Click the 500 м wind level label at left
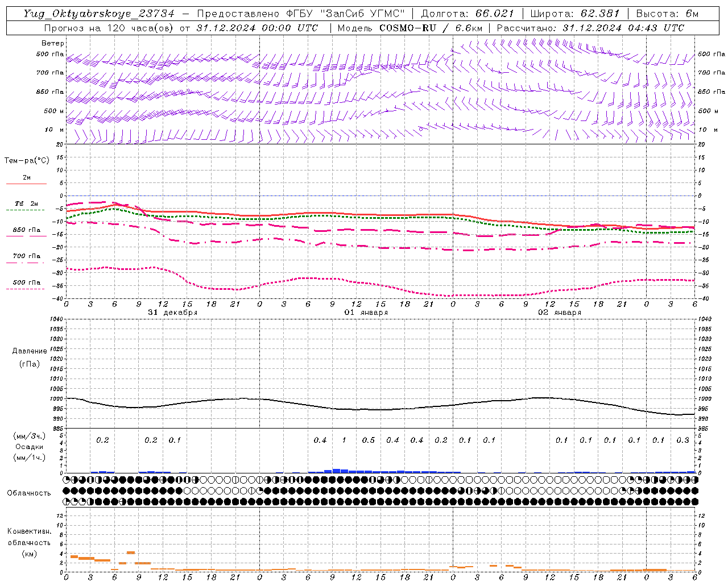The height and width of the screenshot is (582, 728). pos(54,111)
